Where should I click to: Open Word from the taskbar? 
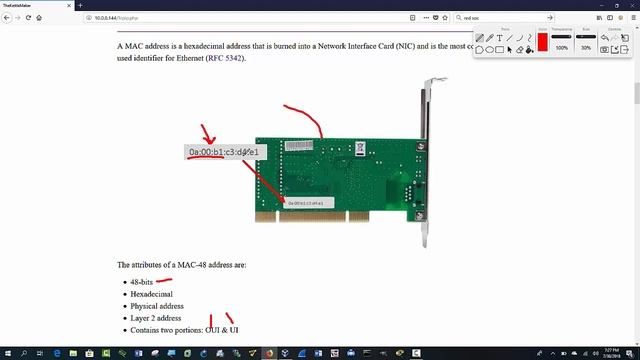coord(318,353)
